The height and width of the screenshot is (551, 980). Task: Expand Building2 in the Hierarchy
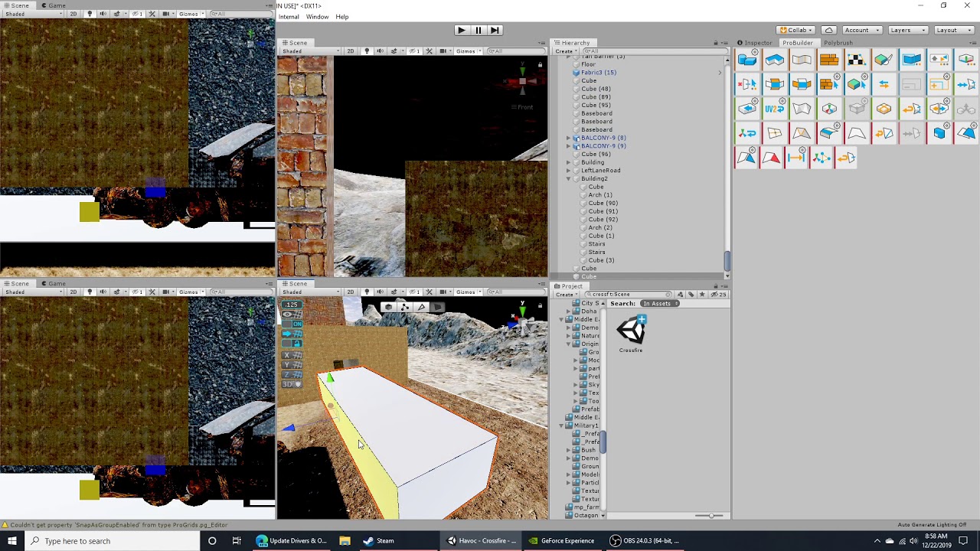pos(568,178)
